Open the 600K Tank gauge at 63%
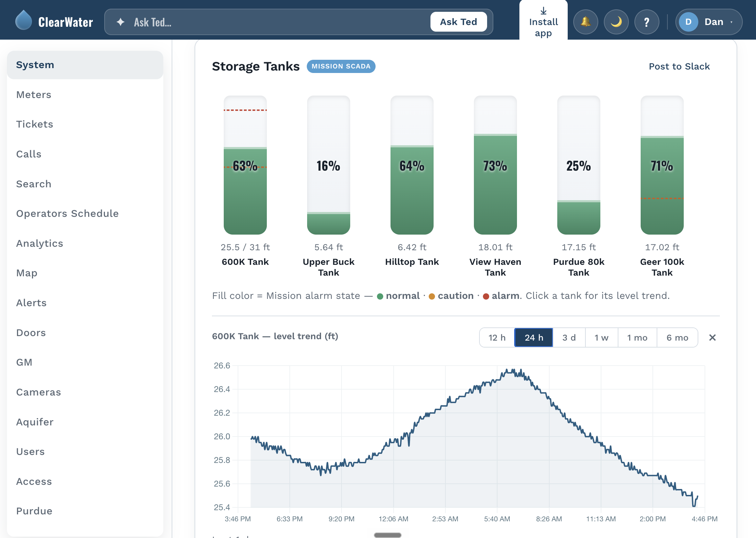 pyautogui.click(x=245, y=165)
